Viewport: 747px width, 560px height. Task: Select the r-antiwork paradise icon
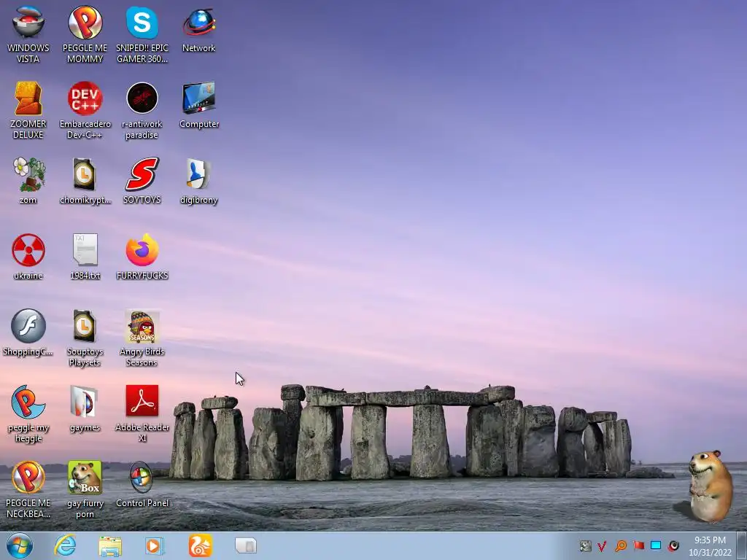coord(142,111)
